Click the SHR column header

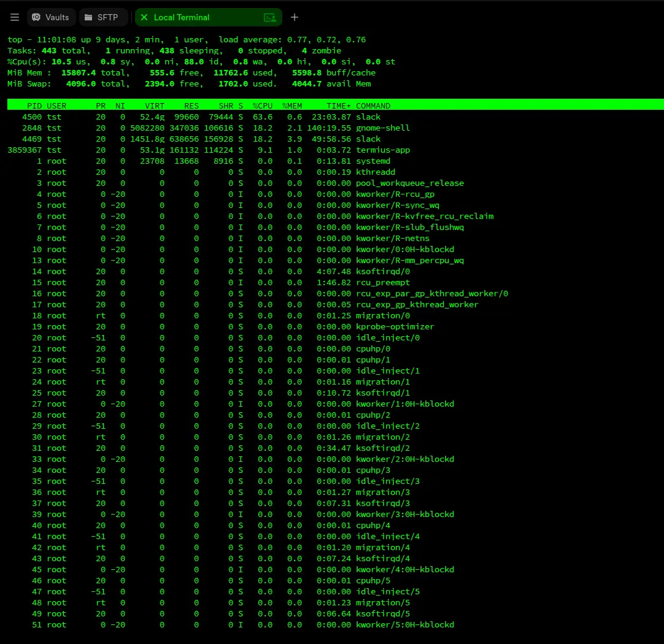[x=226, y=105]
